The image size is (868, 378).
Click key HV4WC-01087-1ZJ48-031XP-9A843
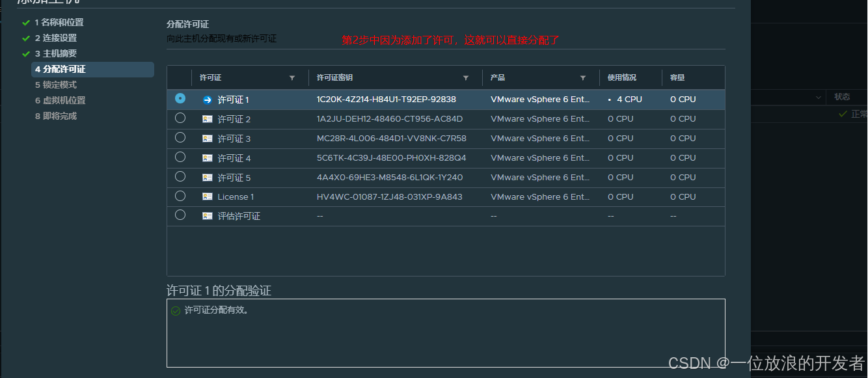pos(390,196)
